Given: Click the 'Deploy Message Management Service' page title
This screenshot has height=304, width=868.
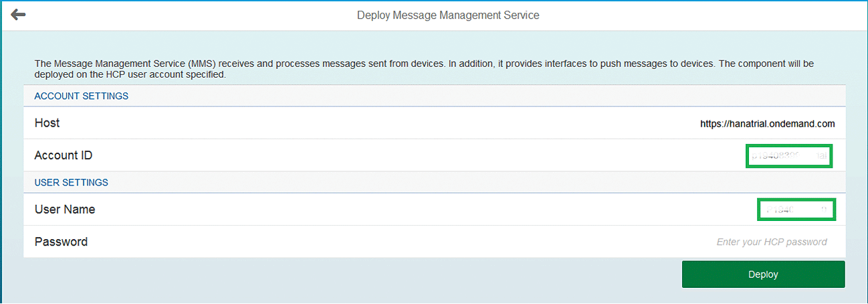Looking at the screenshot, I should [448, 15].
